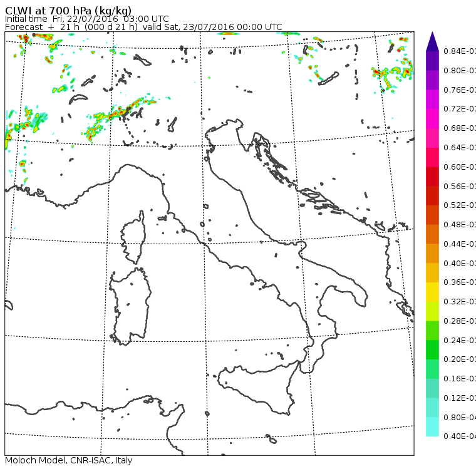Pick the purple band between 0.76E-03 and 0.80E-03
Viewport: 476px width, 469px height.
point(432,80)
